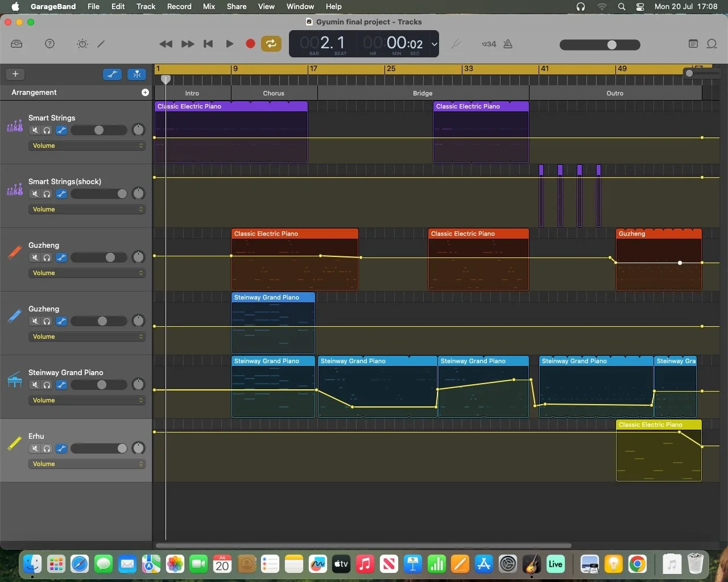
Task: Select the Classic Electric Piano region on Erhu track
Action: 659,450
